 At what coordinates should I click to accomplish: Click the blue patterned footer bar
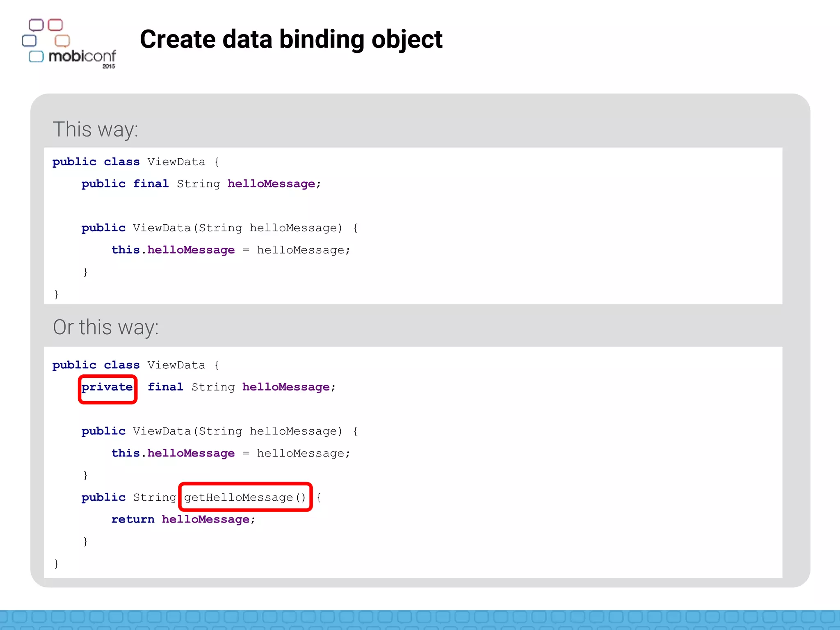point(420,619)
